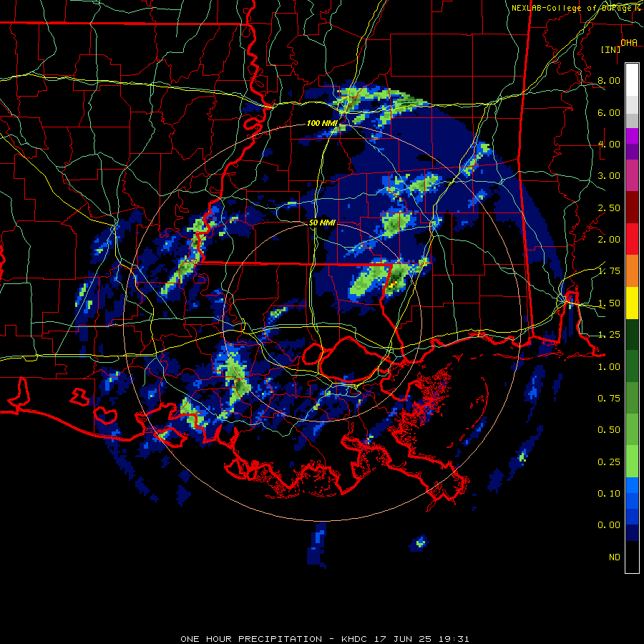Image resolution: width=644 pixels, height=644 pixels.
Task: Click the One Hour Precipitation KHDC title text
Action: (324, 639)
